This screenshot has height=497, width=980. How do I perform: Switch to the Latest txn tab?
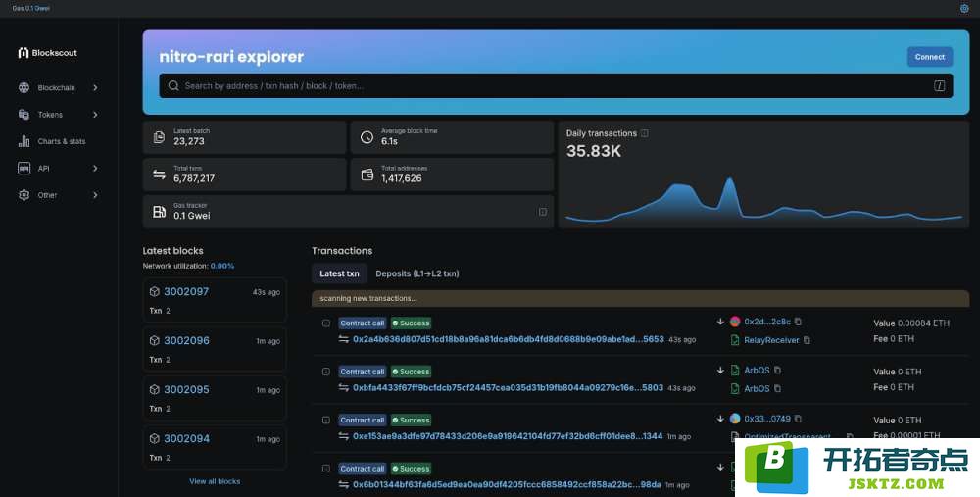(339, 273)
